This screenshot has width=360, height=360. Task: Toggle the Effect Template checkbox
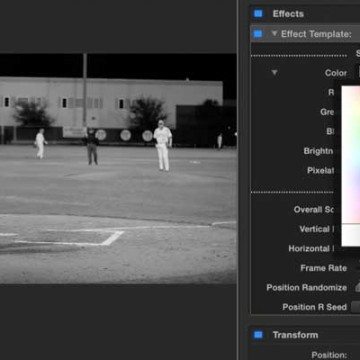pos(258,34)
